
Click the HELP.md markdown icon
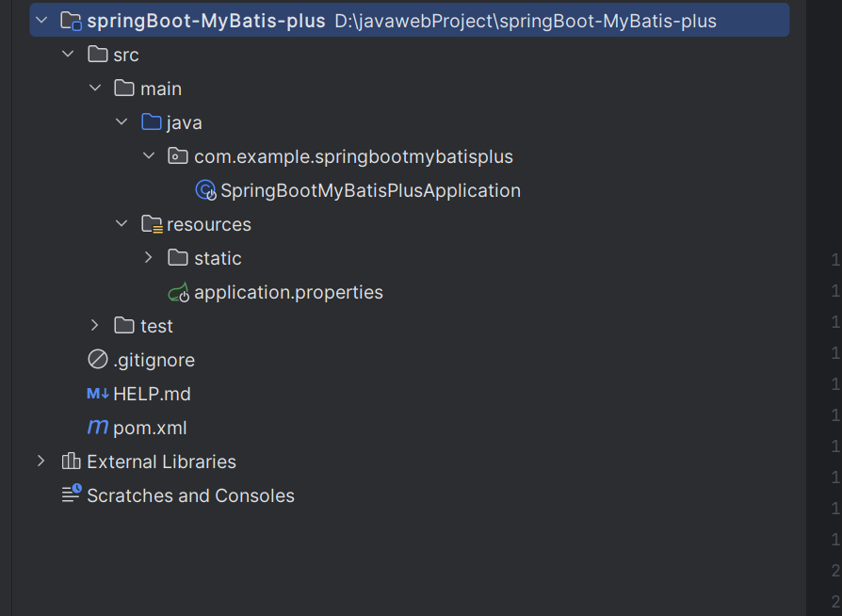98,394
